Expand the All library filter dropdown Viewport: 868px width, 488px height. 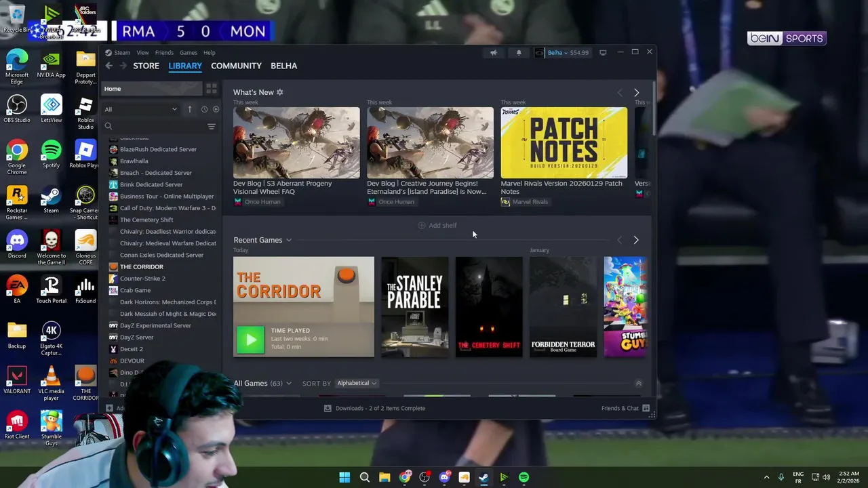(141, 109)
